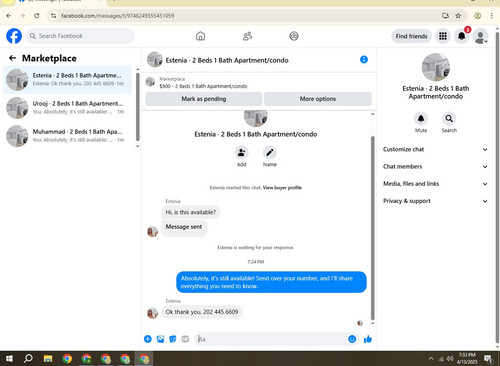500x366 pixels.
Task: Open Windows taskbar search
Action: click(28, 359)
